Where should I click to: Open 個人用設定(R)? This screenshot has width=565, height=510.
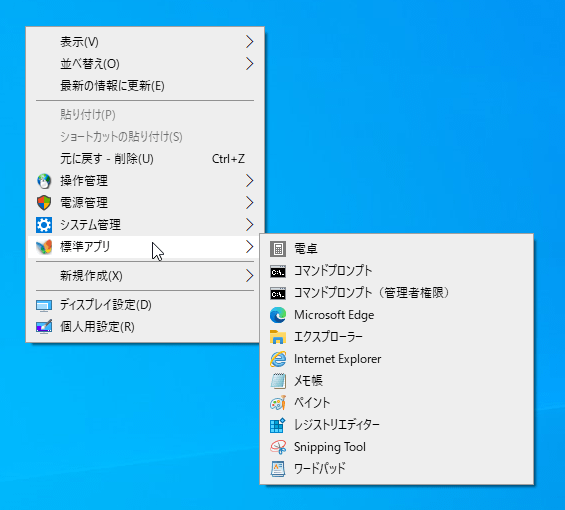click(145, 327)
